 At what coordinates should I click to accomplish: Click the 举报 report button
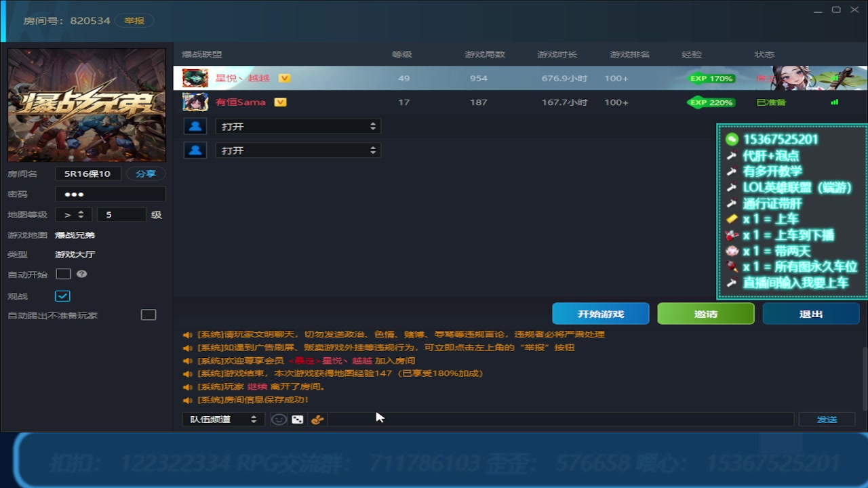click(x=134, y=21)
